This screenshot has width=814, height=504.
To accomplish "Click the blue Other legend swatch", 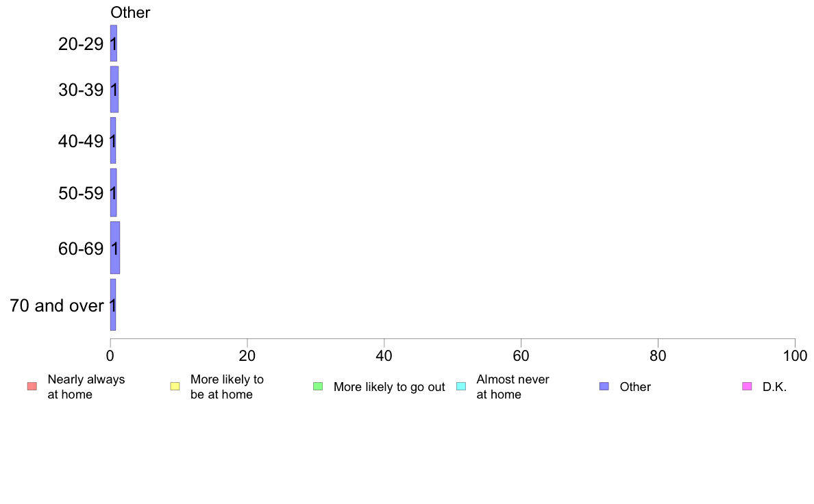I will pyautogui.click(x=604, y=386).
